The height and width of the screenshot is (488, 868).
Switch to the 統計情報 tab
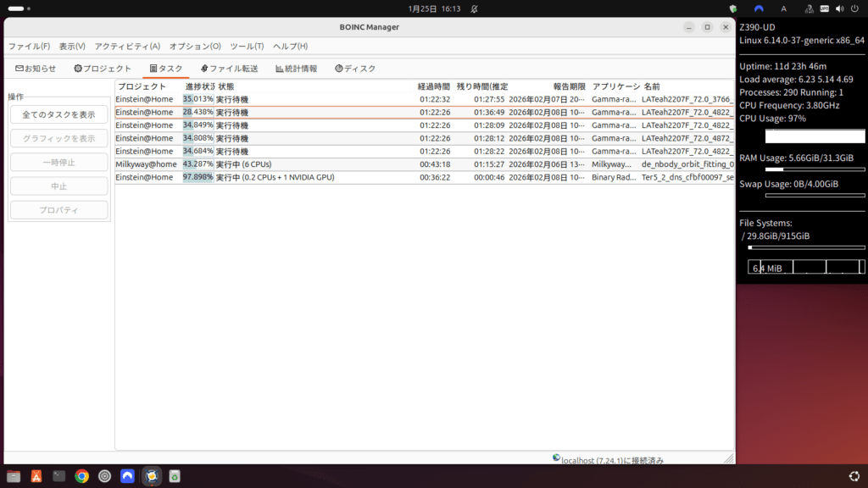(296, 69)
